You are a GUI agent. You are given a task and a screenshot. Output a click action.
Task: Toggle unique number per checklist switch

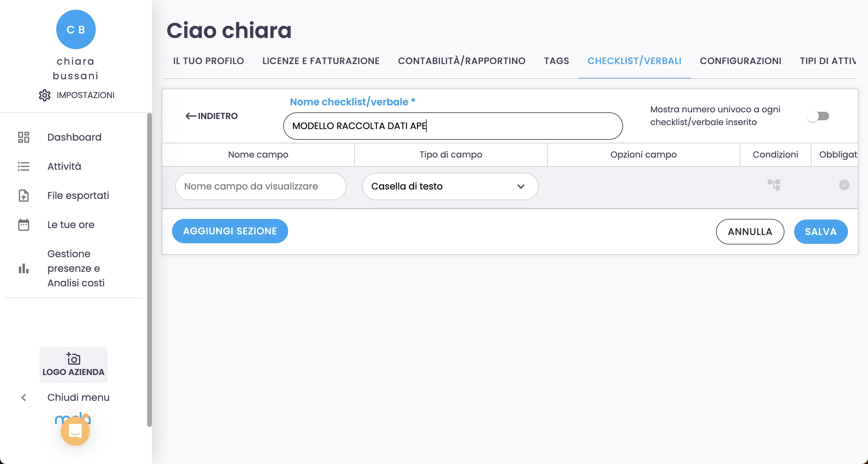coord(818,116)
